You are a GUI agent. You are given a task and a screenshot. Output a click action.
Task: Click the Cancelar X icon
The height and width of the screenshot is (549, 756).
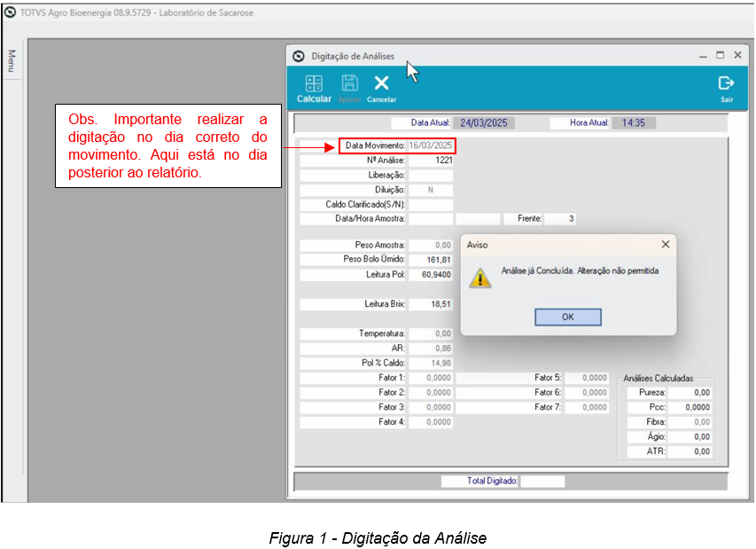(x=381, y=83)
